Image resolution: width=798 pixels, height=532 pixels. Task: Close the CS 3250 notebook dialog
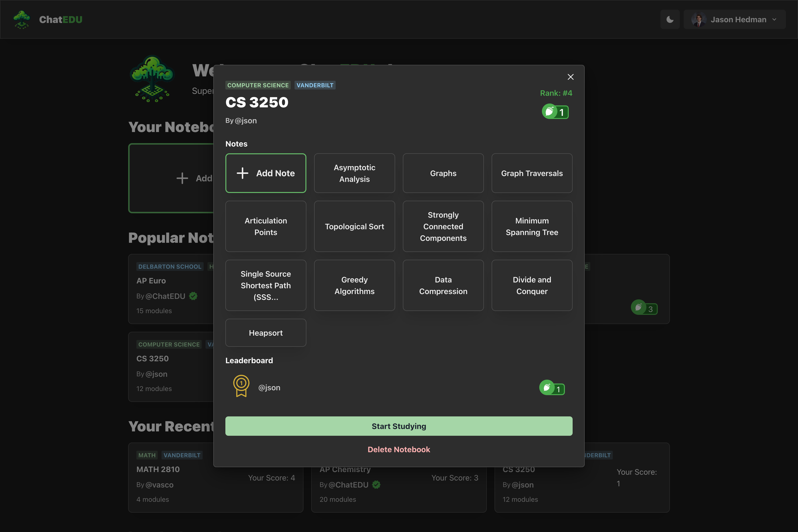click(570, 77)
